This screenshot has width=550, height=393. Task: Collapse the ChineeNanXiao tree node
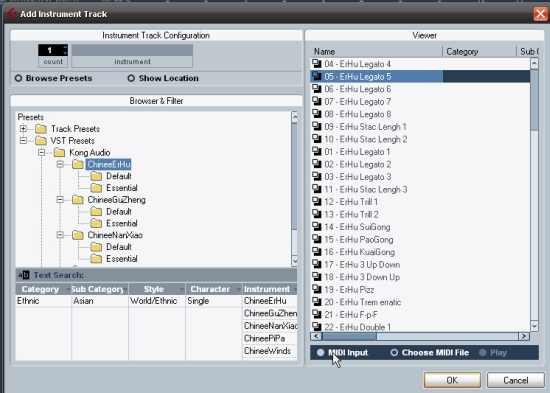click(60, 235)
